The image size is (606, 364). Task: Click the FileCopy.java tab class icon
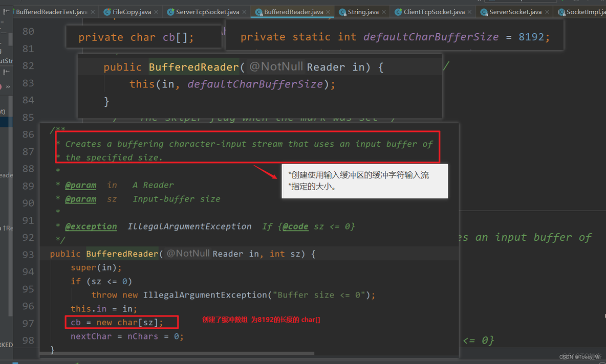coord(107,12)
